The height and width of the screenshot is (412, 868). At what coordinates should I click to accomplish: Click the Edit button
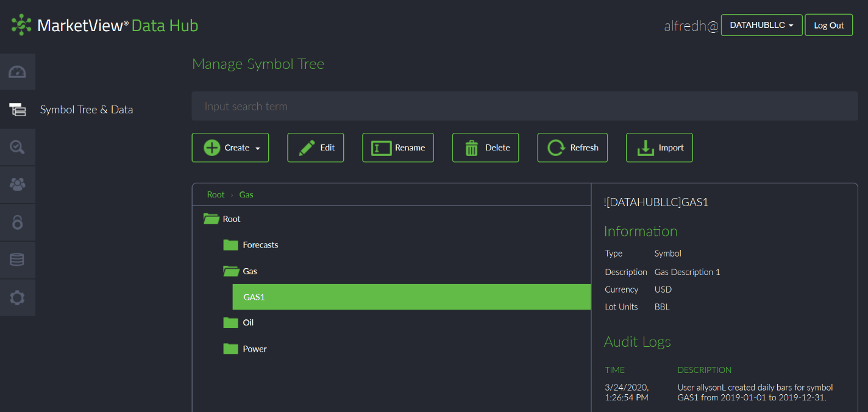pos(316,147)
